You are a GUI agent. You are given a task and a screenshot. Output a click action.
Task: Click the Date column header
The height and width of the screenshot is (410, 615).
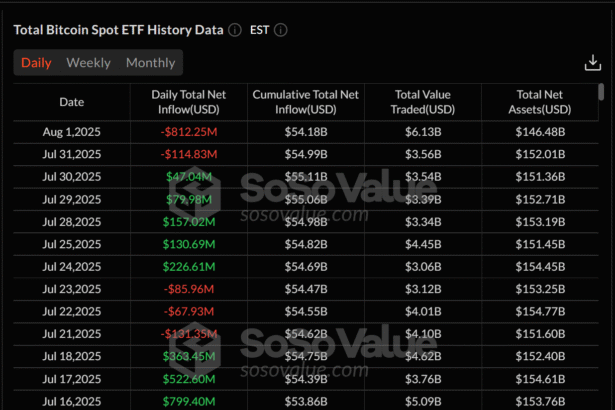72,102
